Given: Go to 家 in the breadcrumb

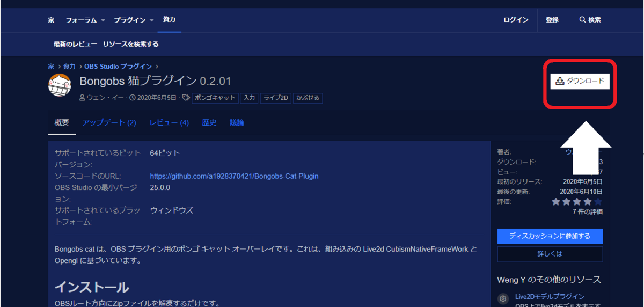Looking at the screenshot, I should tap(51, 67).
